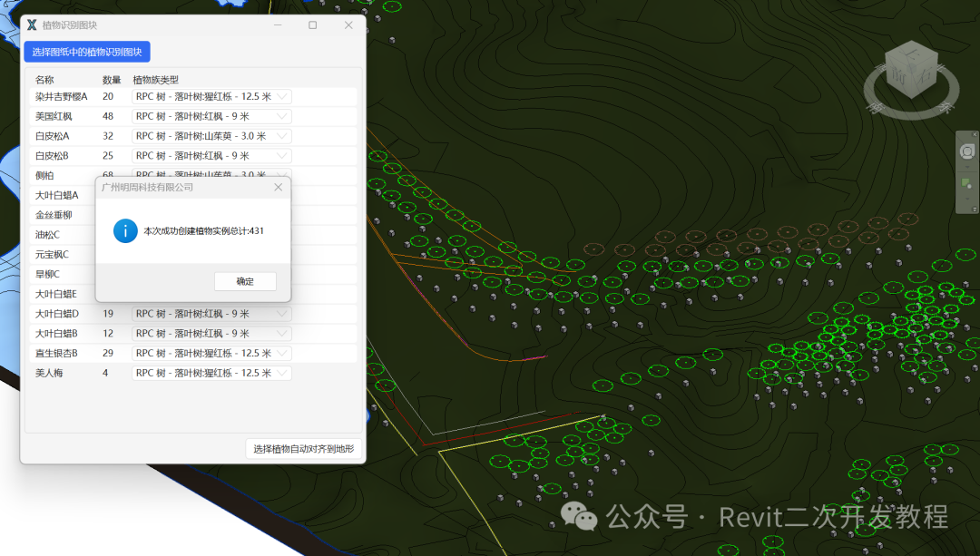Select the 大叶白蜡D row name
This screenshot has width=980, height=556.
(57, 314)
